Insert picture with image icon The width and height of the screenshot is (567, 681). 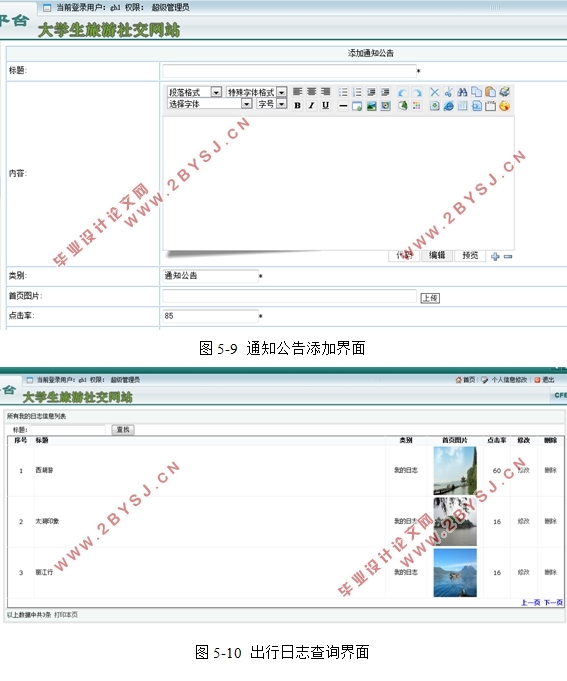point(371,106)
